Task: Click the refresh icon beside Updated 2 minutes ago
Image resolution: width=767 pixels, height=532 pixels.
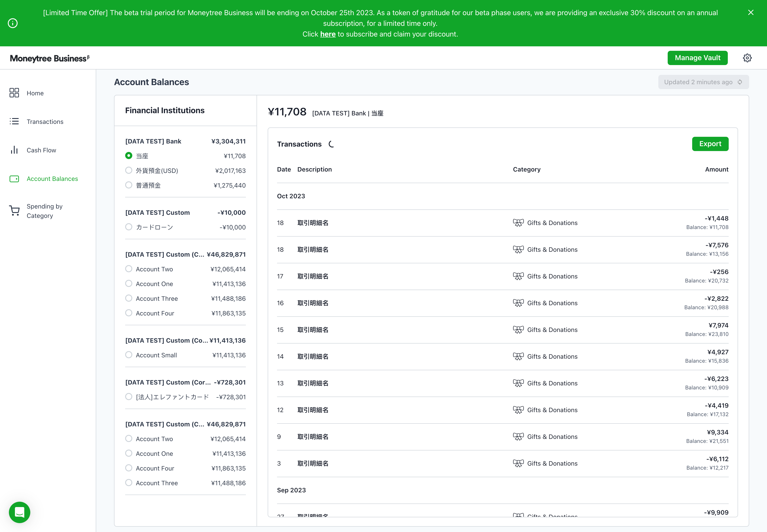Action: coord(740,82)
